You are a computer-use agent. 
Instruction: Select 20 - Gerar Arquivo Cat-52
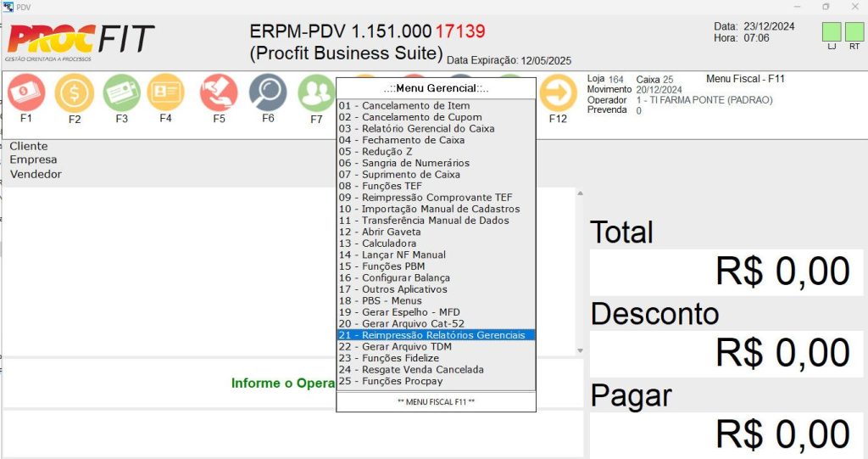tap(437, 324)
